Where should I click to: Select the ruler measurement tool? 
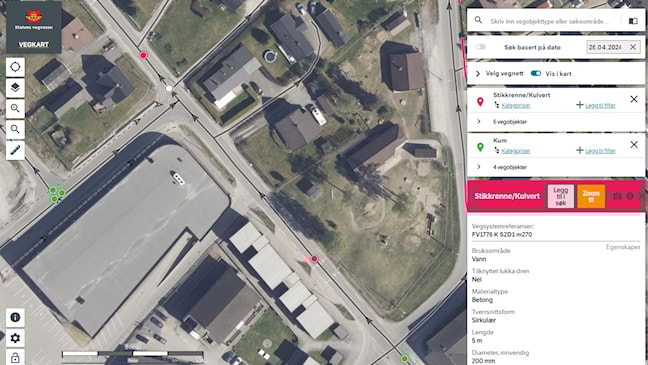(x=15, y=150)
